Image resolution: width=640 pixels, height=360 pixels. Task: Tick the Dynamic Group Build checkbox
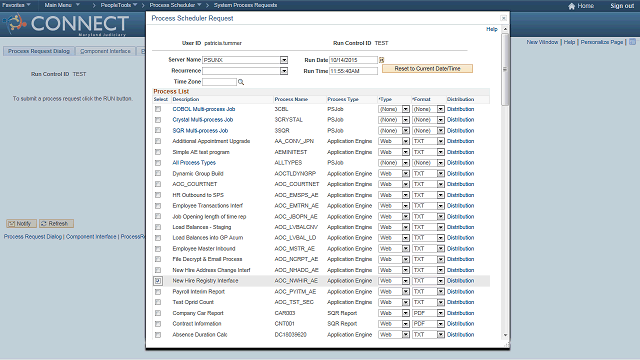tap(158, 173)
